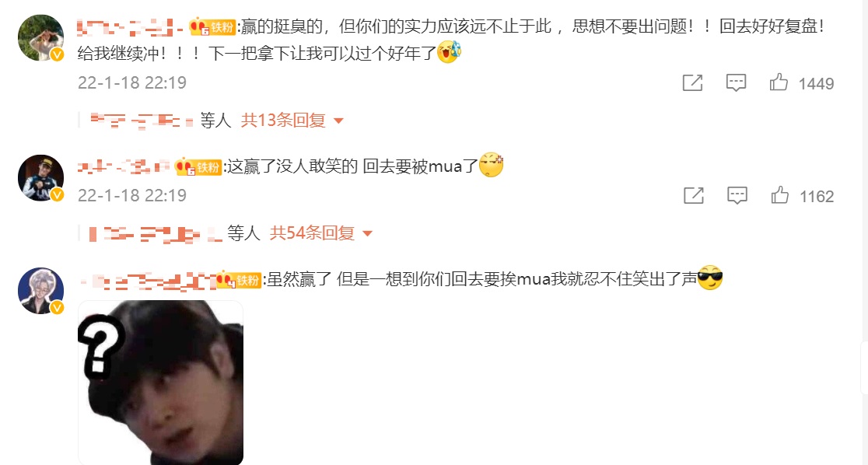Screen dimensions: 868x465
Task: Open the second commenter's avatar with cap
Action: (x=41, y=178)
